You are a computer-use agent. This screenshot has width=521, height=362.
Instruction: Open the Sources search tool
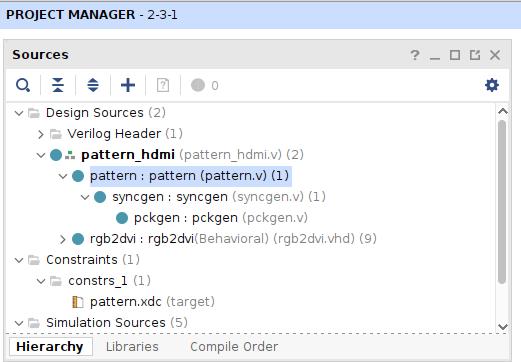[23, 85]
